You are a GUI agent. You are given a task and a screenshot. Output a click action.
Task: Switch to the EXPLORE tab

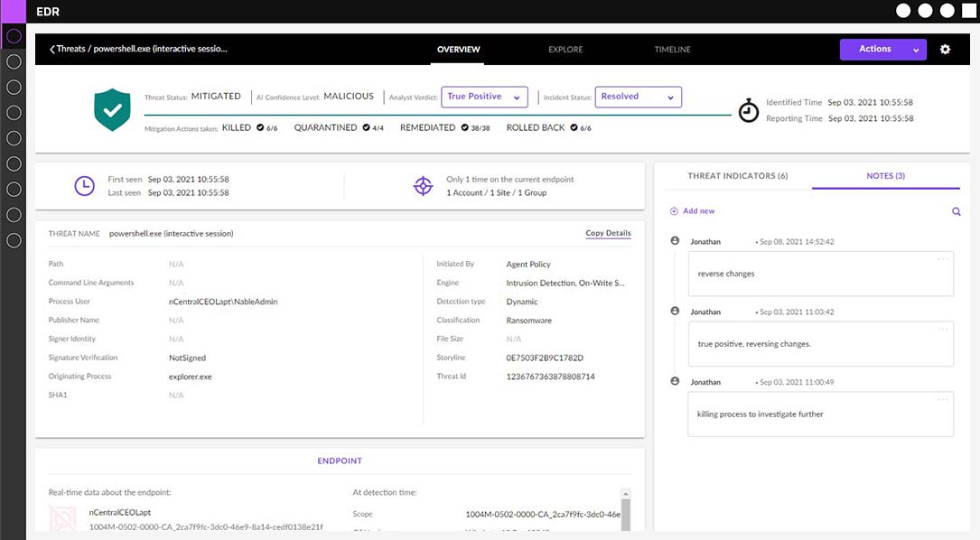(565, 50)
